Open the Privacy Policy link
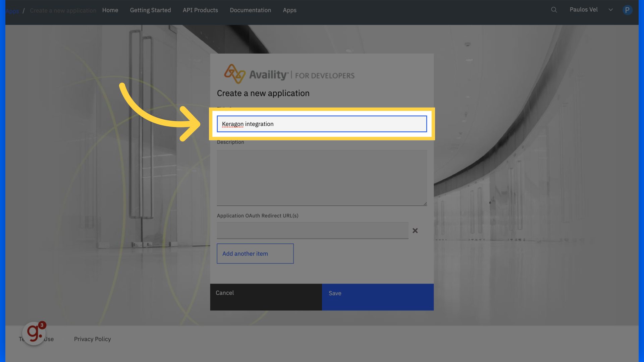Image resolution: width=644 pixels, height=362 pixels. click(92, 339)
